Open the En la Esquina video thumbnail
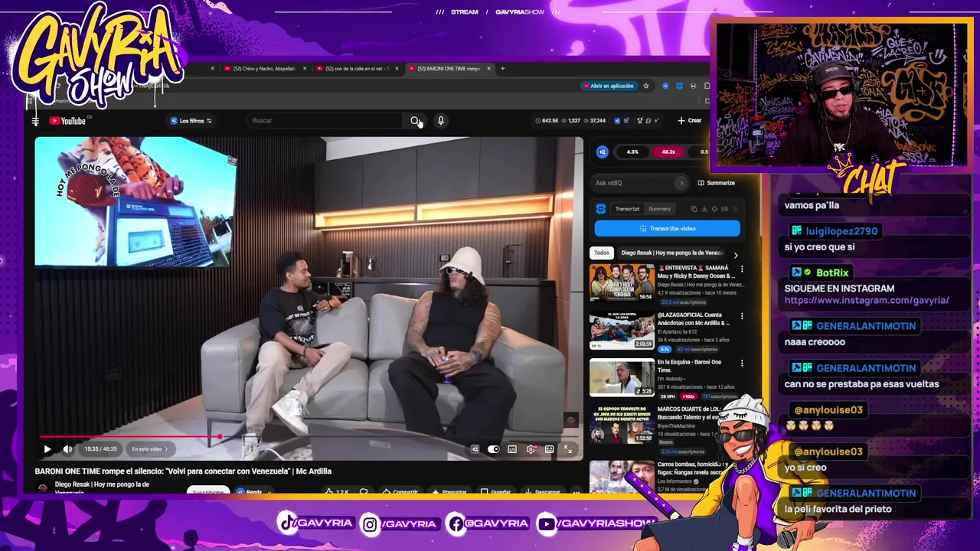Viewport: 980px width, 551px height. coord(622,377)
